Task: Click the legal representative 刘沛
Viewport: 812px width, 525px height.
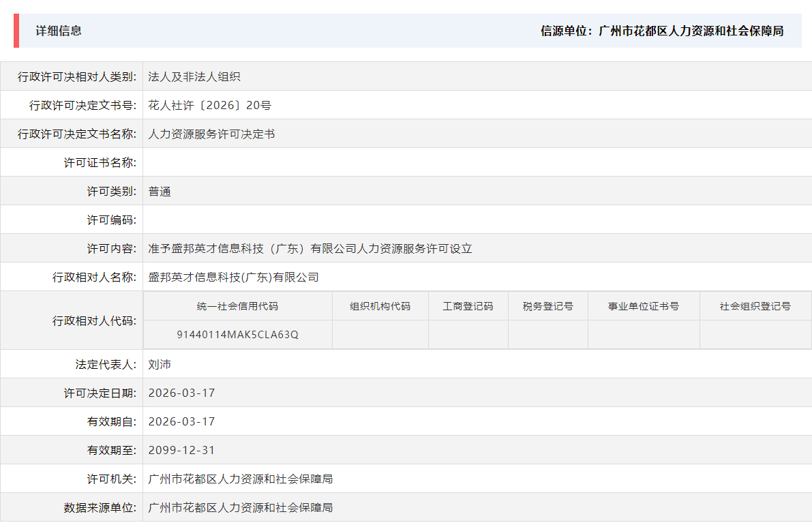Action: 160,363
